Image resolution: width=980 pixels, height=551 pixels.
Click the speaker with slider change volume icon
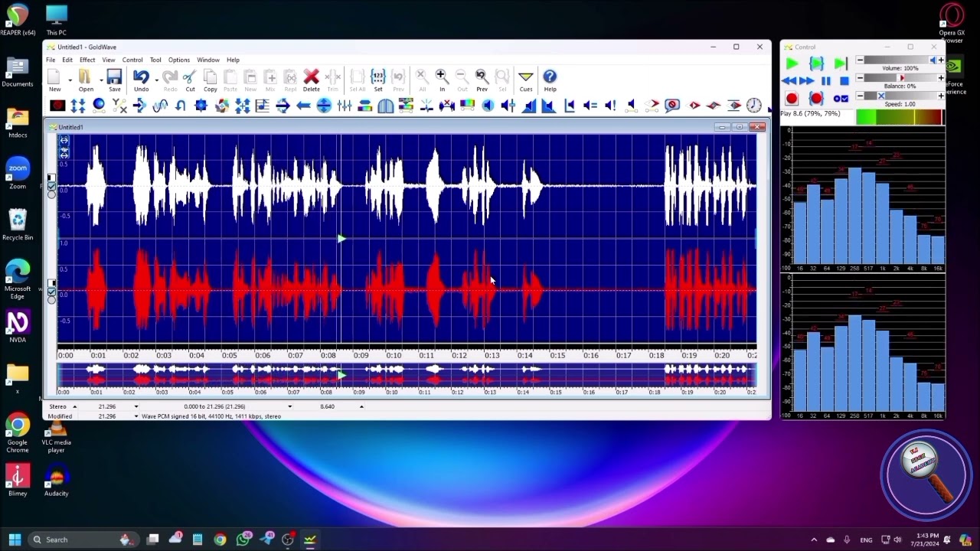508,106
